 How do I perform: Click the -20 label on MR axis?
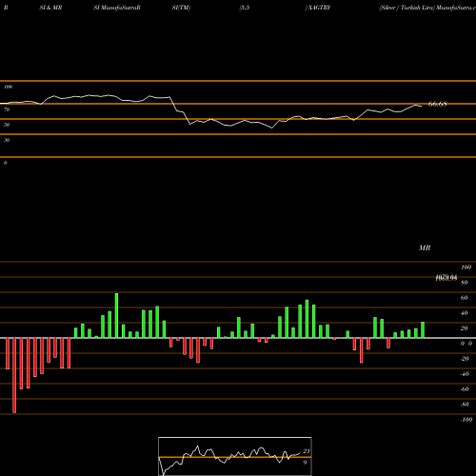coord(465,359)
